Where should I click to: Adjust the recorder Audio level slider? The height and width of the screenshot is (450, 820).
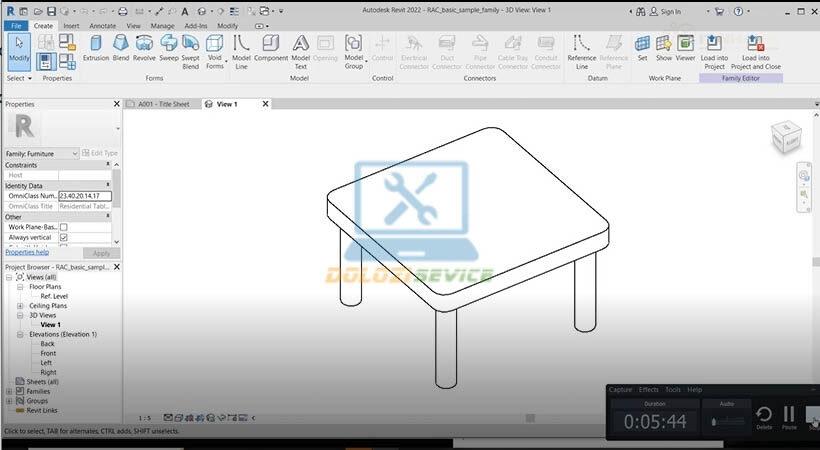coord(730,421)
